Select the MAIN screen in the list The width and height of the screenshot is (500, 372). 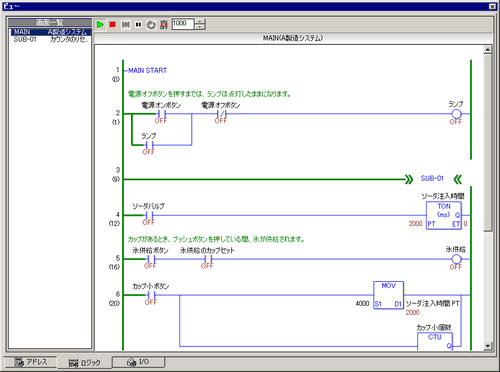50,32
